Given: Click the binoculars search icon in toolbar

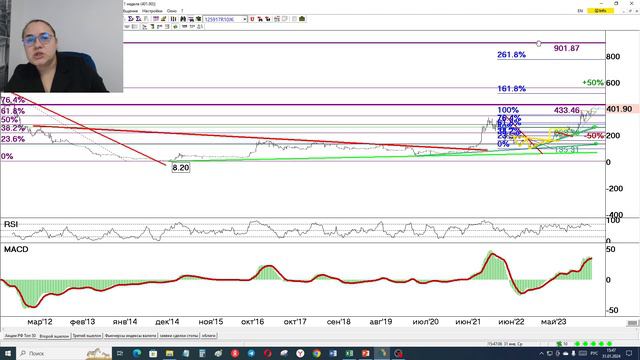Looking at the screenshot, I should 183,19.
